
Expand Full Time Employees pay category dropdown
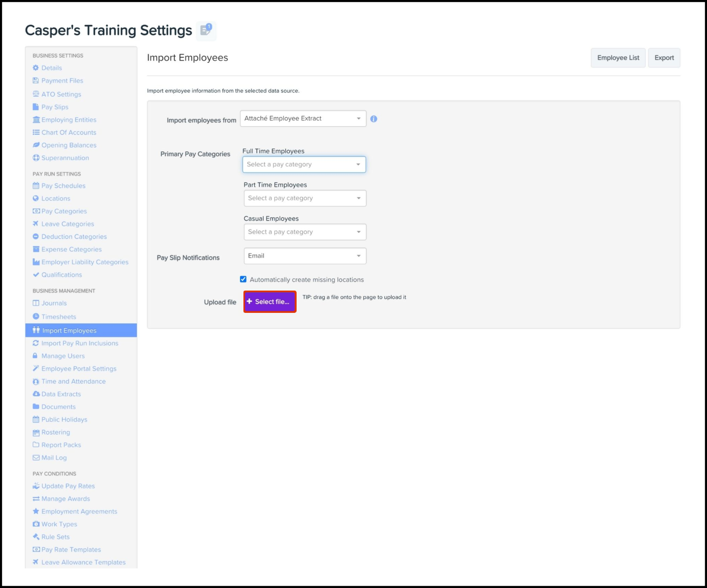pyautogui.click(x=304, y=164)
